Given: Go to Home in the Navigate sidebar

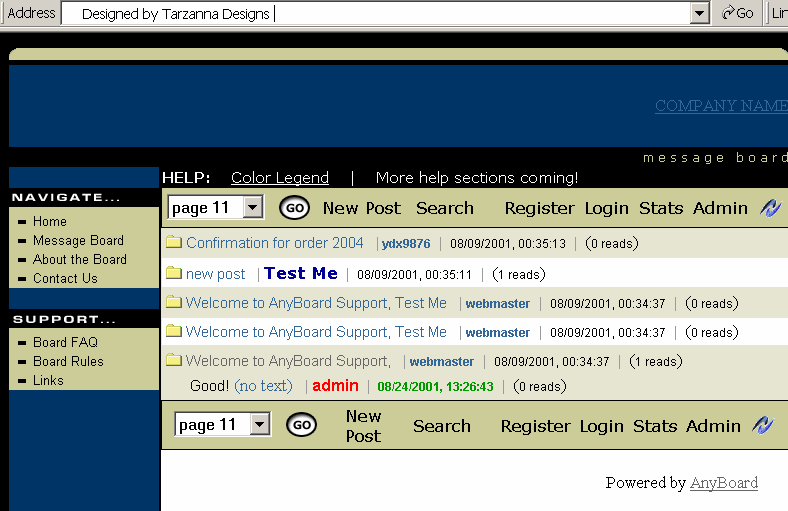Looking at the screenshot, I should 50,221.
